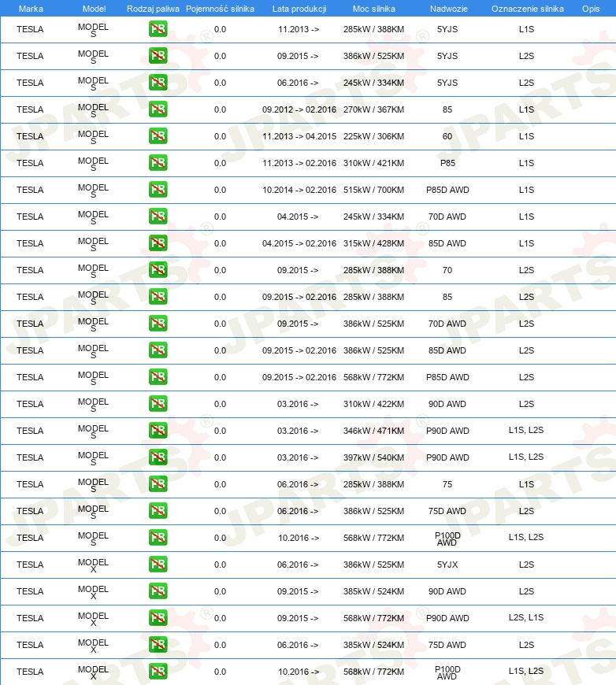
Task: Click the fuel icon in the Model X 90D AWD row
Action: pos(158,591)
